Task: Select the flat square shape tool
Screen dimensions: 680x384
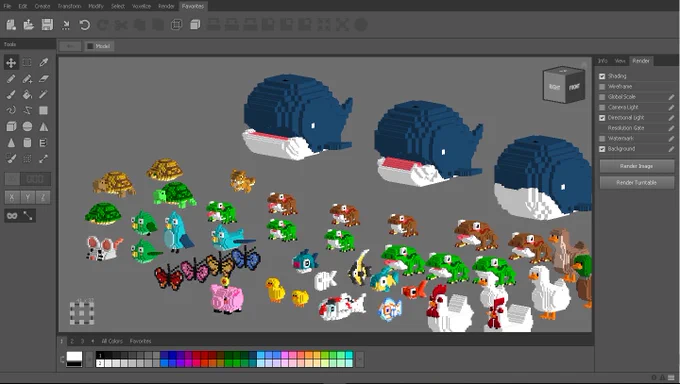Action: pyautogui.click(x=43, y=110)
